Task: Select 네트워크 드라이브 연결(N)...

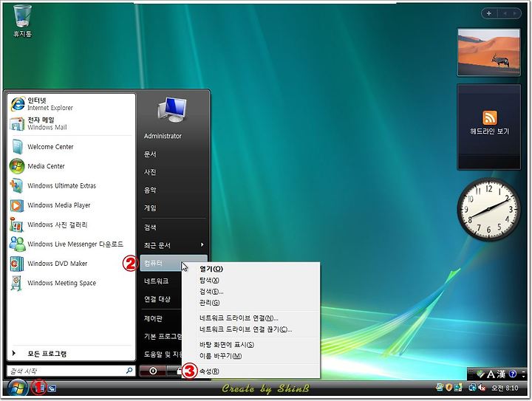Action: [x=251, y=318]
